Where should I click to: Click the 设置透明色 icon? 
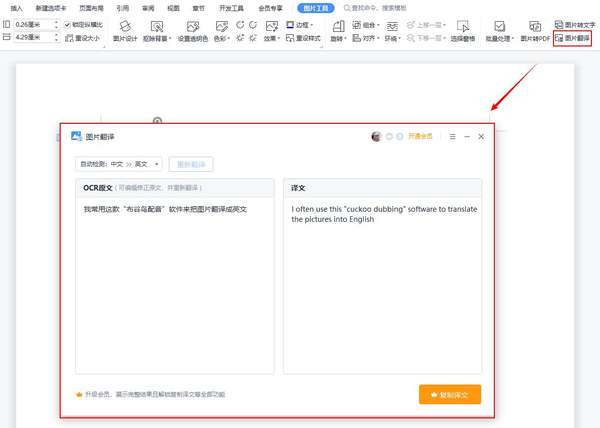[x=192, y=30]
